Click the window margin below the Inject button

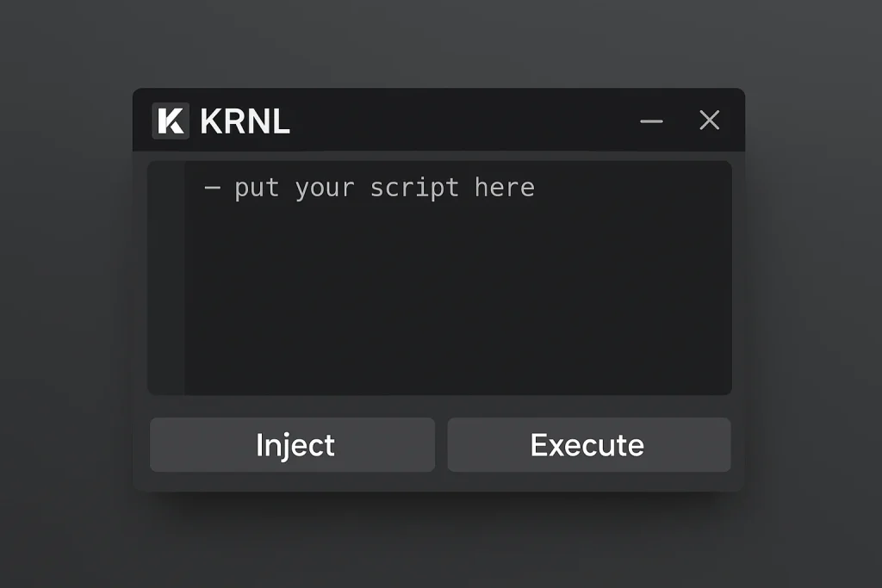coord(292,482)
